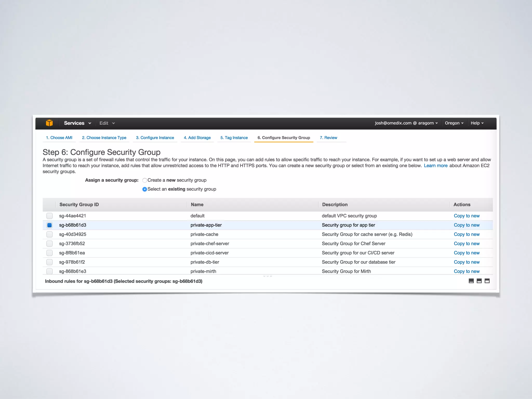Choose Select an existing security group radio
This screenshot has height=399, width=532.
145,189
